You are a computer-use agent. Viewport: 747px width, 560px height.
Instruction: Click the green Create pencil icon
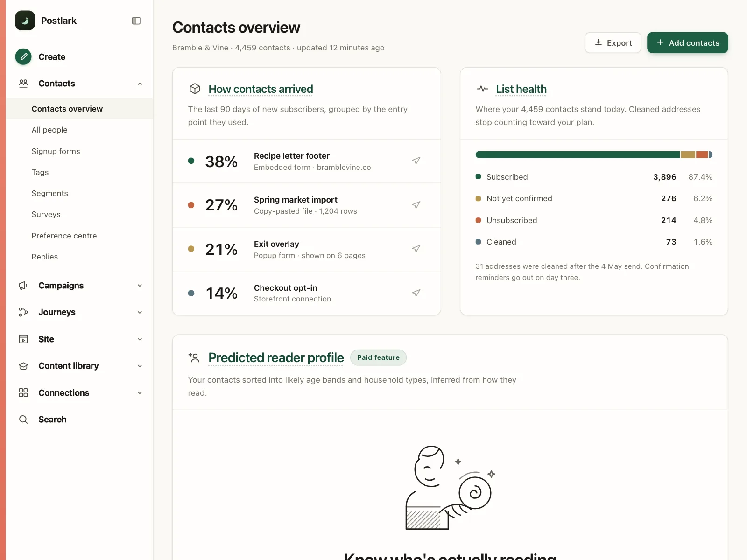[23, 56]
